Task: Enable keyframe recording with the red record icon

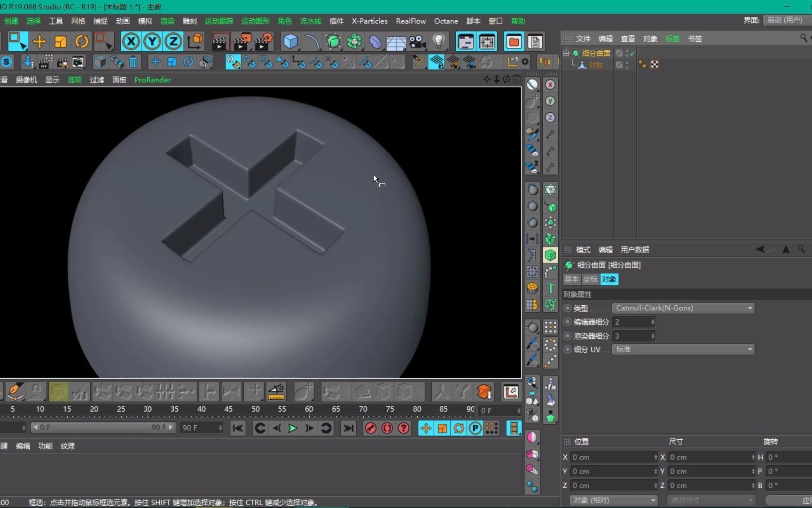Action: pyautogui.click(x=370, y=428)
